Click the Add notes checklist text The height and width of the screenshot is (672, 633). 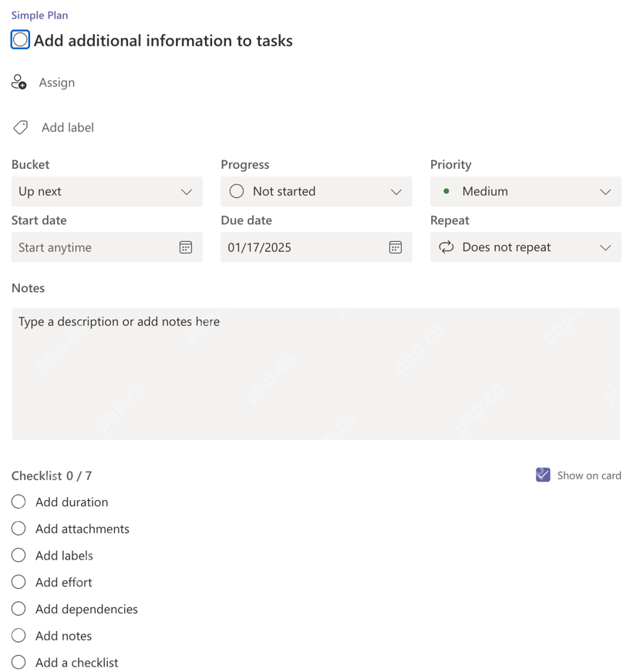click(63, 636)
